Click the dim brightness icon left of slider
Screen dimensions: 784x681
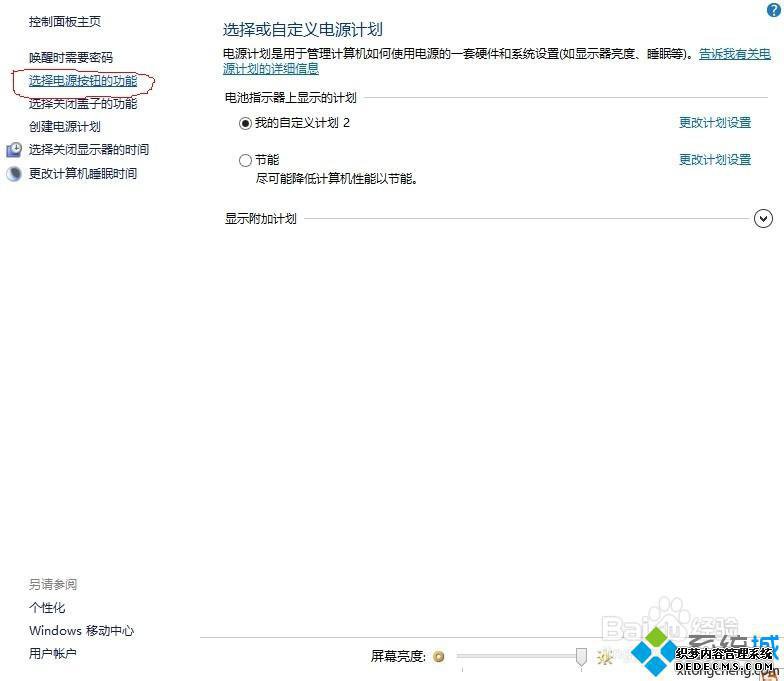(x=439, y=657)
